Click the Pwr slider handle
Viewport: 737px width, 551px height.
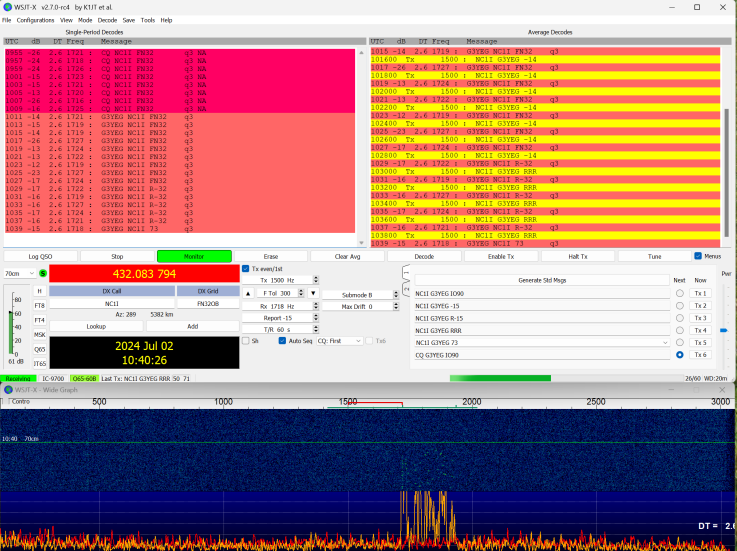click(x=724, y=331)
